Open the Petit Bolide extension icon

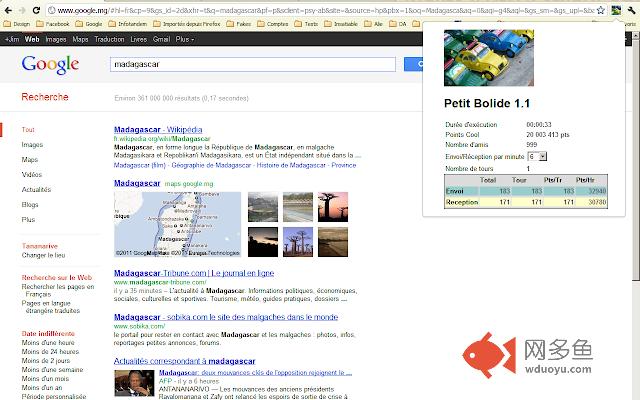tap(616, 10)
